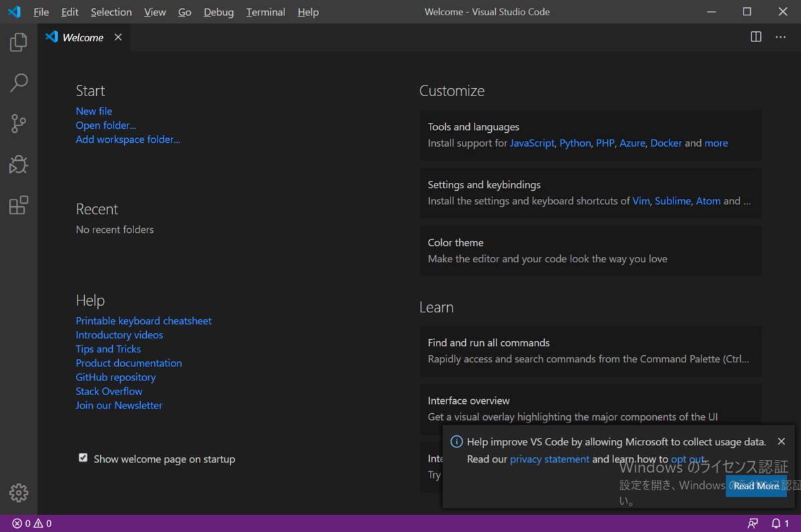Open Source Control view in activity bar

[x=19, y=123]
